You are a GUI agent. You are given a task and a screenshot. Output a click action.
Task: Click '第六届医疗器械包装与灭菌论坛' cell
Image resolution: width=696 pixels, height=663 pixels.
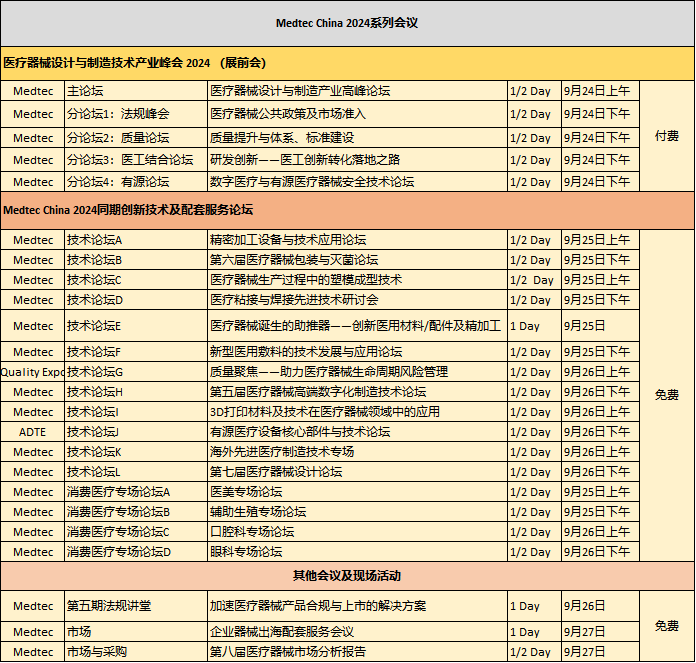357,260
